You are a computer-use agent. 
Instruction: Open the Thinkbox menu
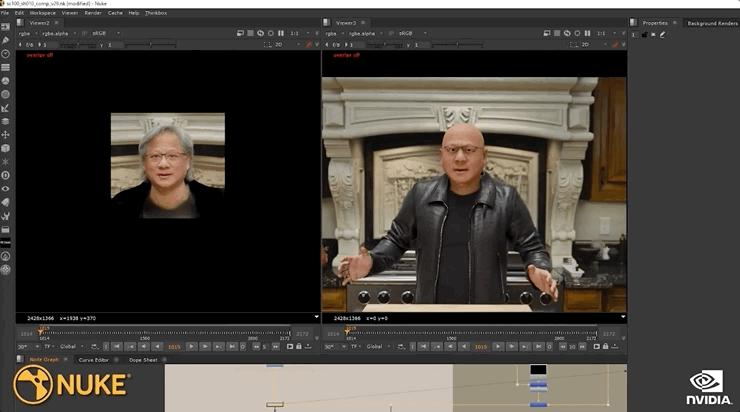pyautogui.click(x=156, y=13)
